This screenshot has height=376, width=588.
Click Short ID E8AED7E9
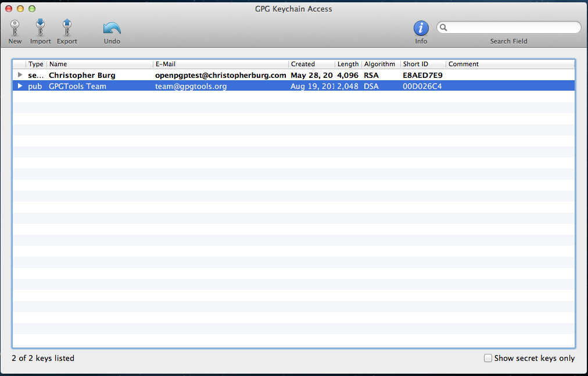tap(422, 75)
